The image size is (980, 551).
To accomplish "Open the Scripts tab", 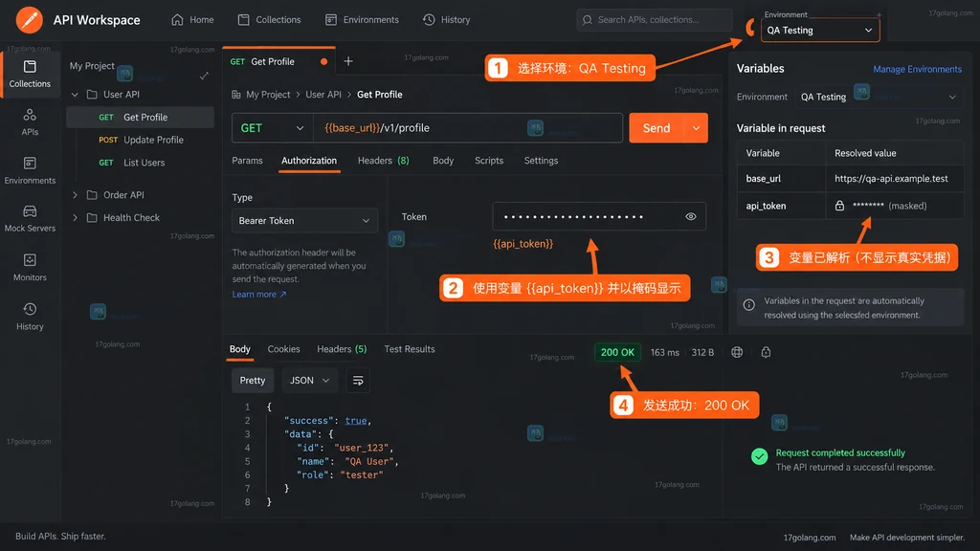I will pos(489,161).
